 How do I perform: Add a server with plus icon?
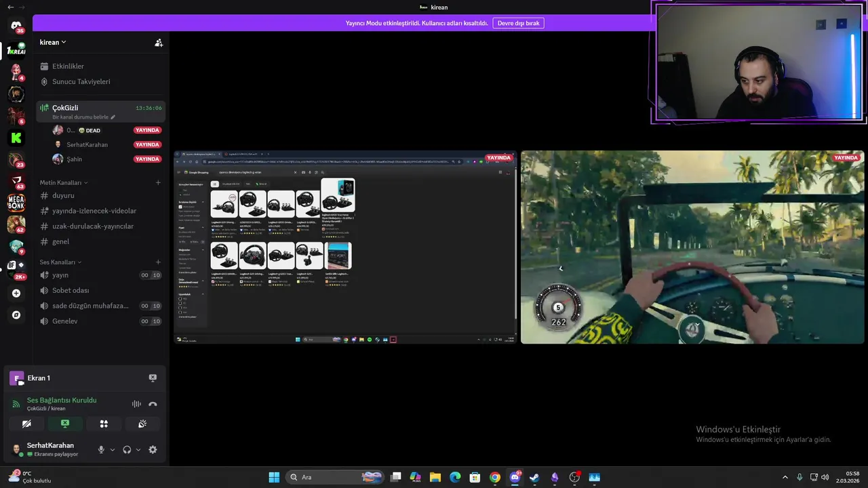16,293
